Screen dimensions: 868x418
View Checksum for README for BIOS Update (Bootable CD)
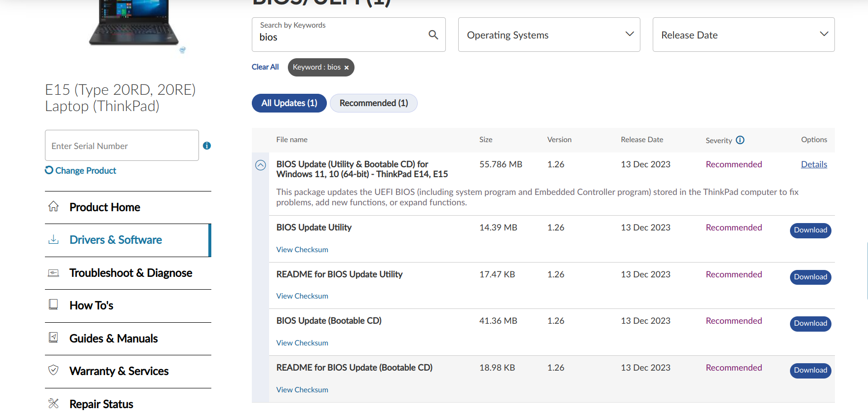coord(302,390)
